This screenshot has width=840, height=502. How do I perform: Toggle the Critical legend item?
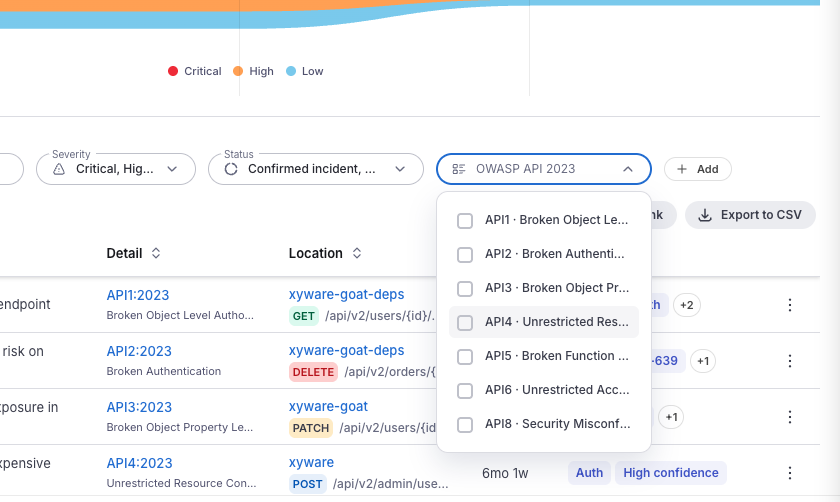tap(194, 71)
